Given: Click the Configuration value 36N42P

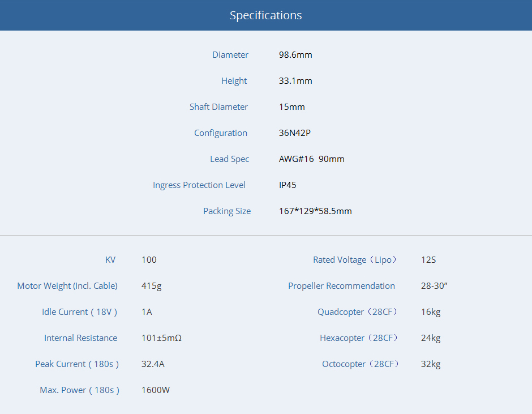Looking at the screenshot, I should [295, 133].
